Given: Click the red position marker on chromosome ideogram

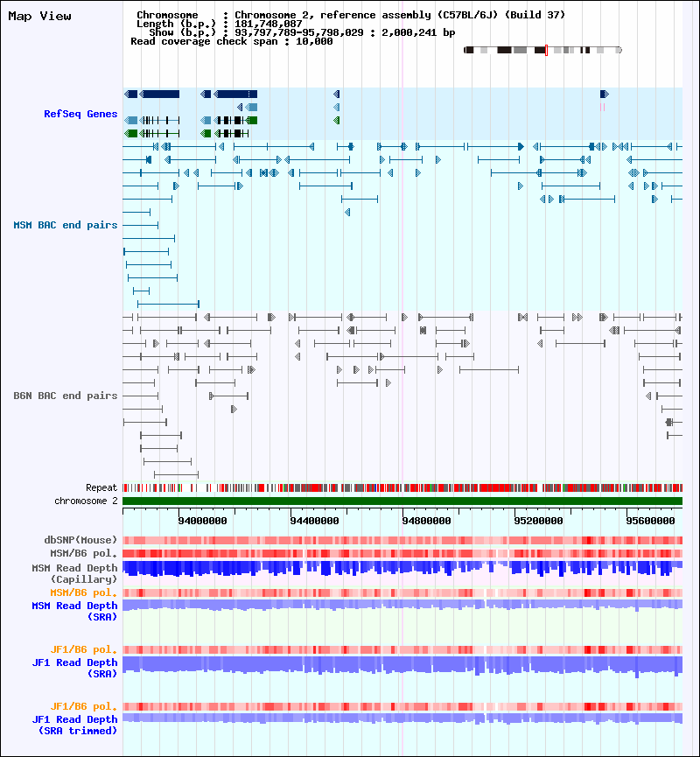Looking at the screenshot, I should click(x=546, y=50).
